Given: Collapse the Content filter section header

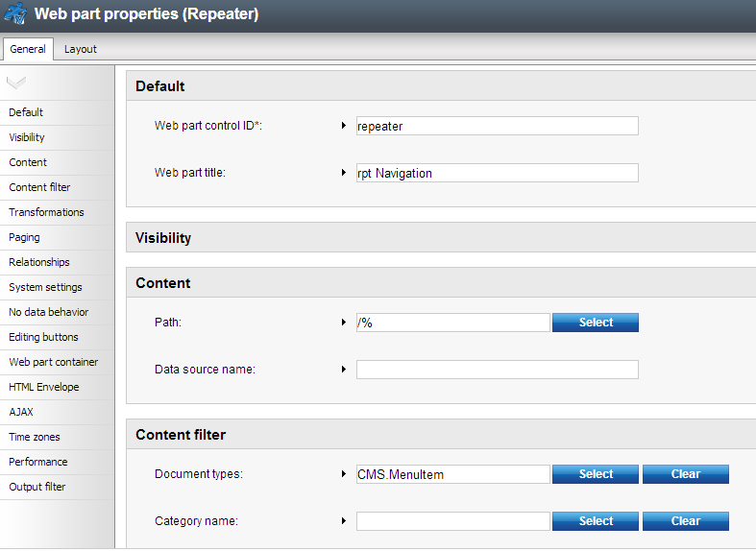Looking at the screenshot, I should [x=441, y=435].
